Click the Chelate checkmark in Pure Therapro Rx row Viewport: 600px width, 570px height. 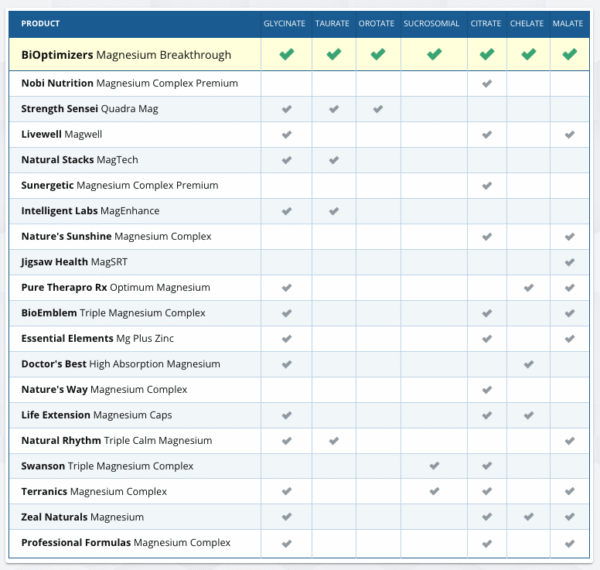click(528, 288)
